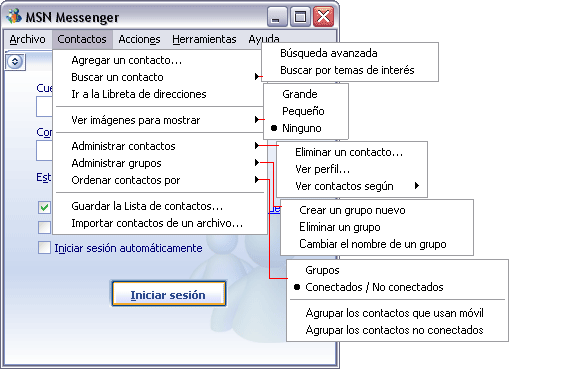Select Ir a la Libreta de direcciones
The image size is (566, 369).
click(x=160, y=94)
